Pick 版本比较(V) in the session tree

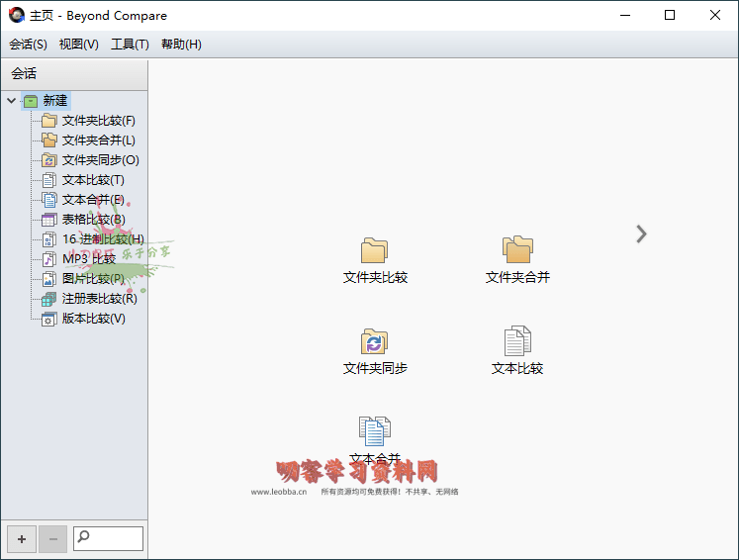pyautogui.click(x=93, y=319)
